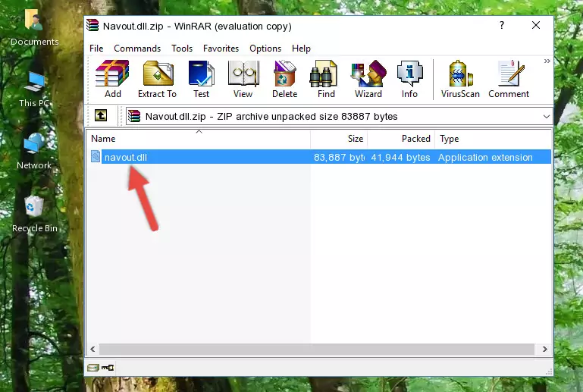Open the Documents desktop icon
583x392 pixels.
(x=34, y=27)
